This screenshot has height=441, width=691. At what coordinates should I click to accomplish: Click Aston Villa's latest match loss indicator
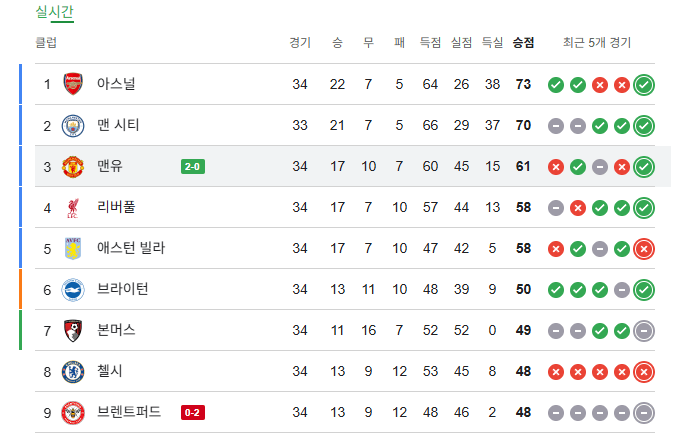click(644, 248)
